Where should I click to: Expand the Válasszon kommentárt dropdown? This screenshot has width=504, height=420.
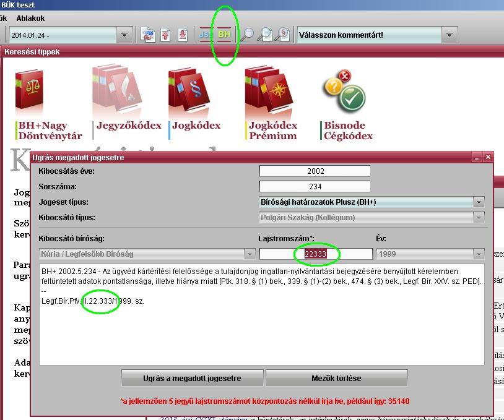pos(450,35)
